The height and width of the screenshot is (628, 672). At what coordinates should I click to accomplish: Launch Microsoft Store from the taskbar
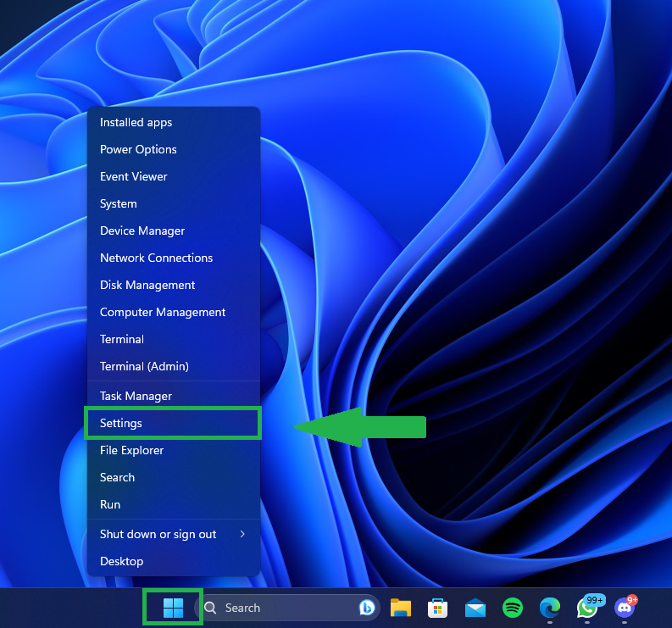[438, 608]
